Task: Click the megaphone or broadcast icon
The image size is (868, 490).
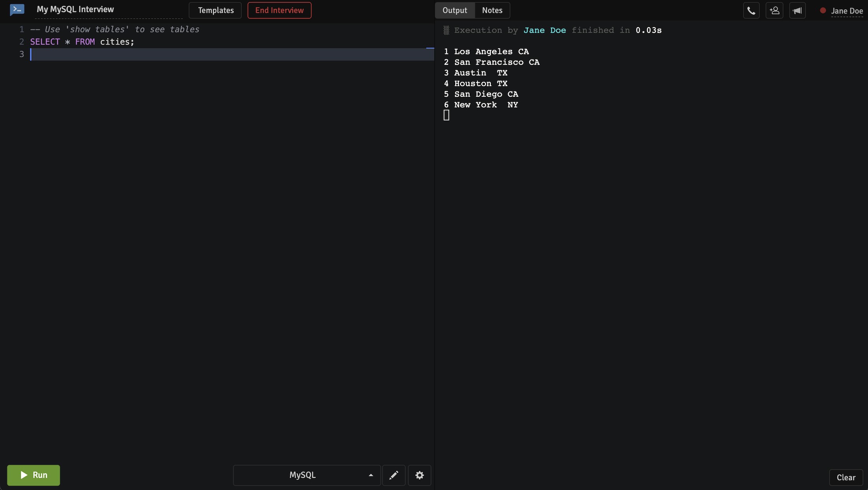Action: [797, 10]
